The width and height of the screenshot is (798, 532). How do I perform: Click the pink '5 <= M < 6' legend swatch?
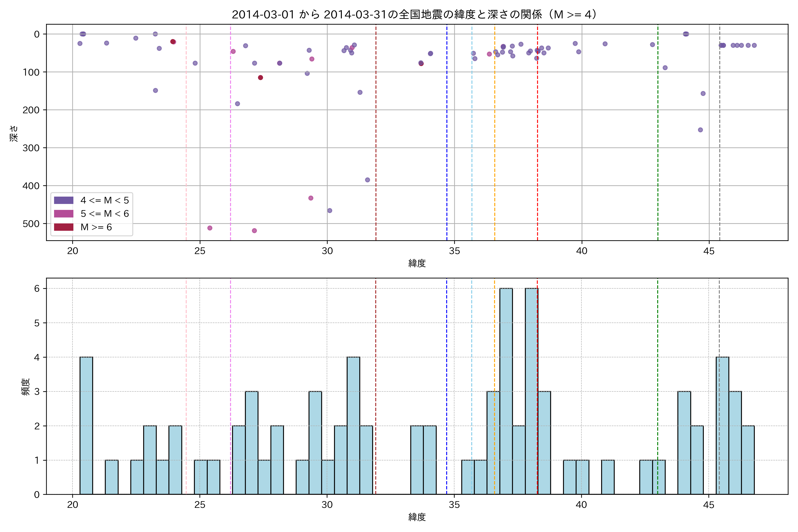(x=63, y=214)
